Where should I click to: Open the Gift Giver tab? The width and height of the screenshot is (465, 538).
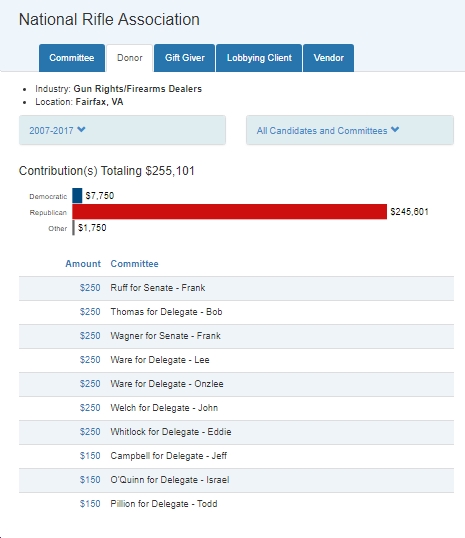pos(184,58)
